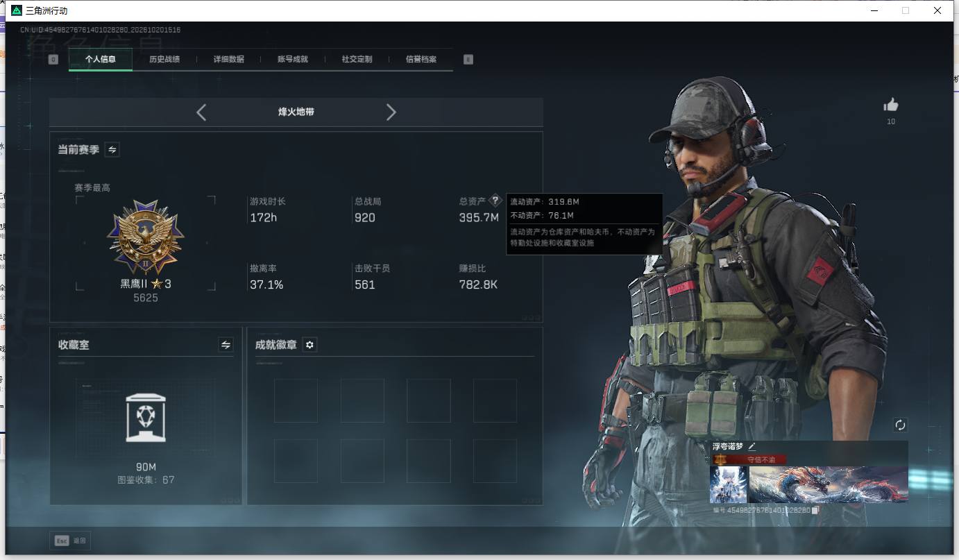This screenshot has height=560, width=959.
Task: Click the 90M collection room value
Action: (146, 467)
